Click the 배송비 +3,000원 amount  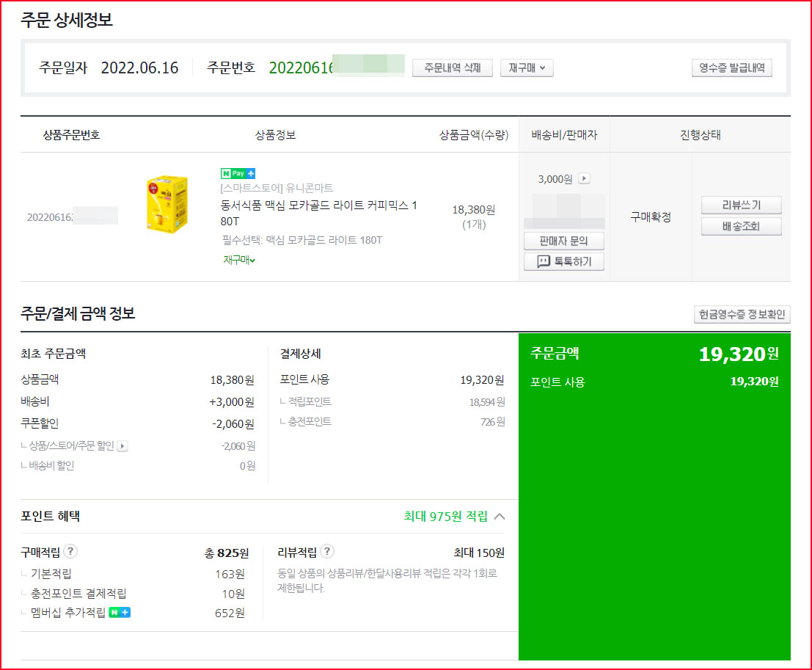tap(232, 402)
